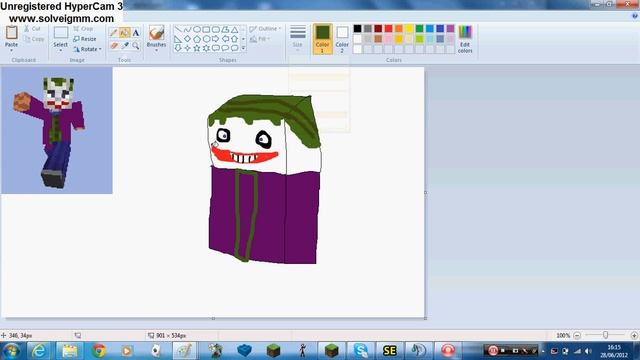Open Google Chrome from taskbar
This screenshot has height=360, width=640.
(99, 351)
